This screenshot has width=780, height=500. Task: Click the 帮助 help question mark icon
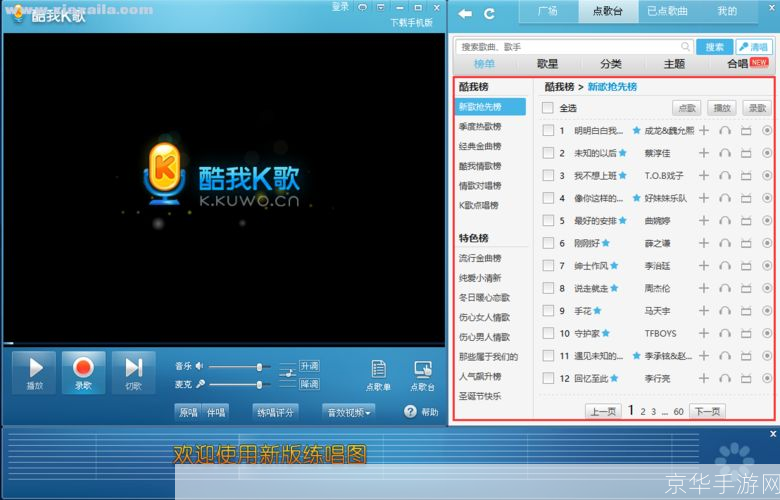point(410,411)
